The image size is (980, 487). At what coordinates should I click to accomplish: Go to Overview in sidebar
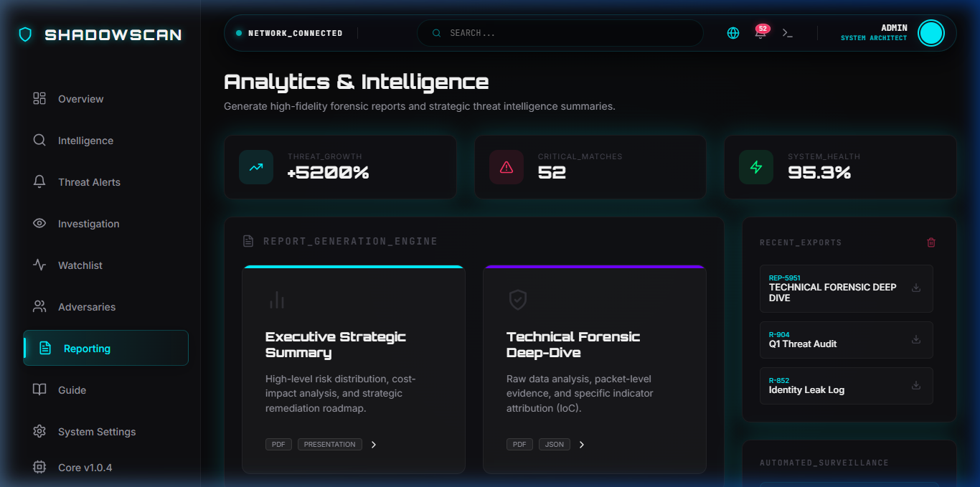coord(106,99)
